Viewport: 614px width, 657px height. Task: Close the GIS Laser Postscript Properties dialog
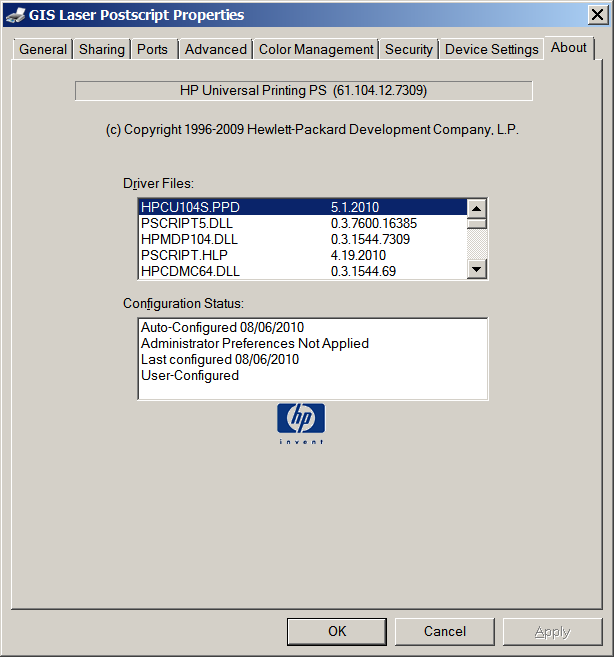(x=597, y=15)
